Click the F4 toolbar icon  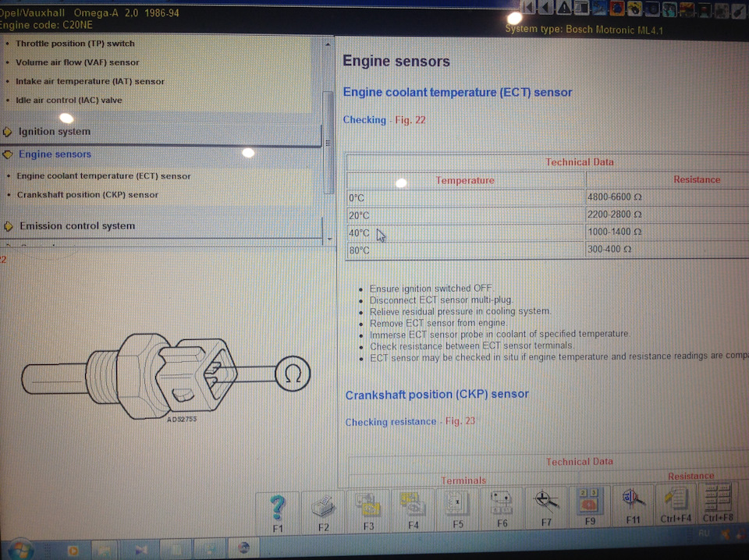coord(414,510)
